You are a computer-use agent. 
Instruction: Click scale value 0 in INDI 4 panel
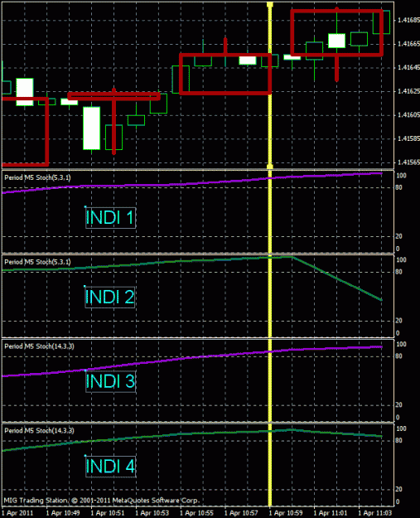click(x=398, y=501)
